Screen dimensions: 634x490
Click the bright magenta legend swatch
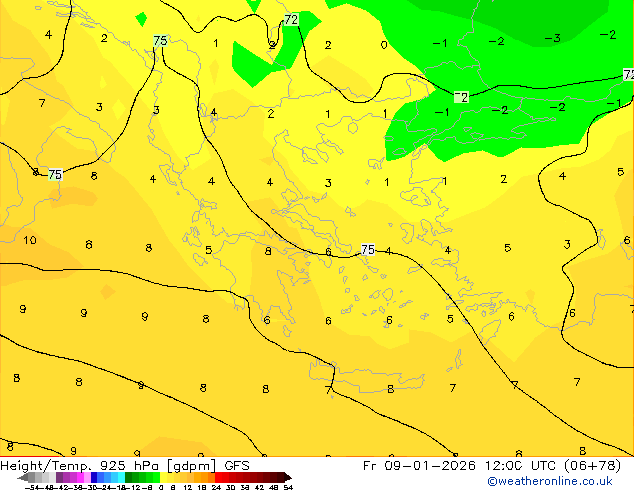tap(80, 478)
